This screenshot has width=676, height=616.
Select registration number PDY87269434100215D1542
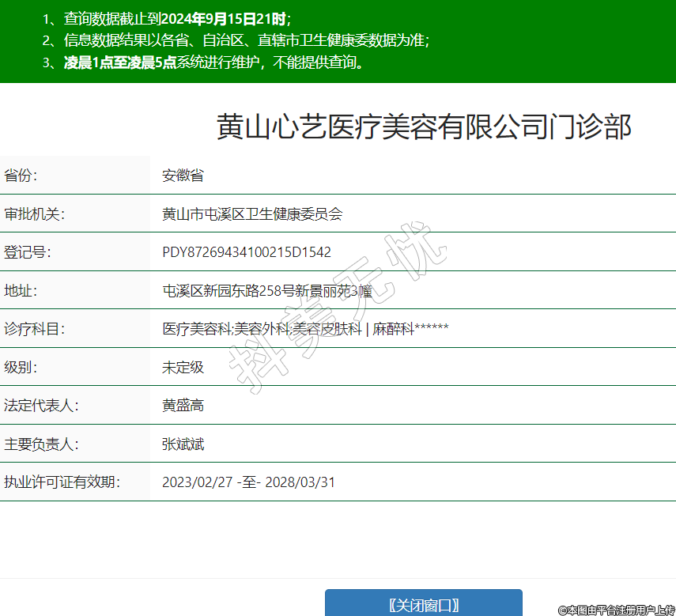[247, 252]
